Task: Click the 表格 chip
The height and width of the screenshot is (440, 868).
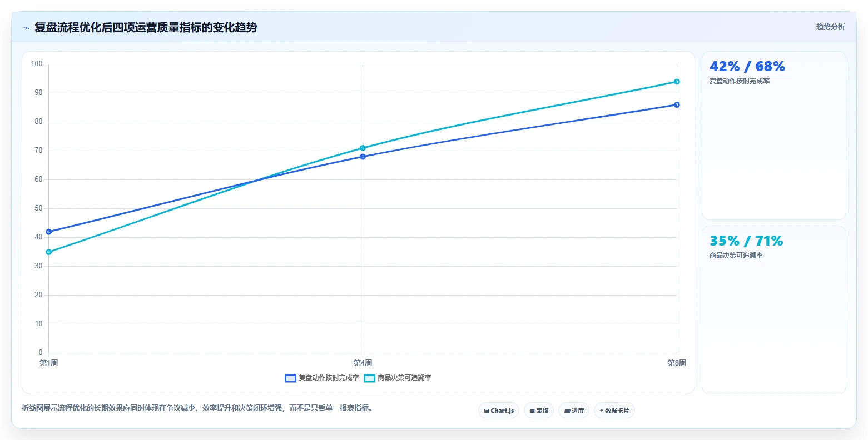Action: 539,411
